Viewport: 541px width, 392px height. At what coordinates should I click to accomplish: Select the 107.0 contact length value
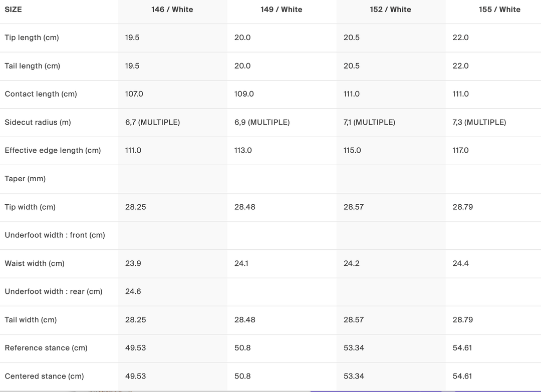pos(134,94)
